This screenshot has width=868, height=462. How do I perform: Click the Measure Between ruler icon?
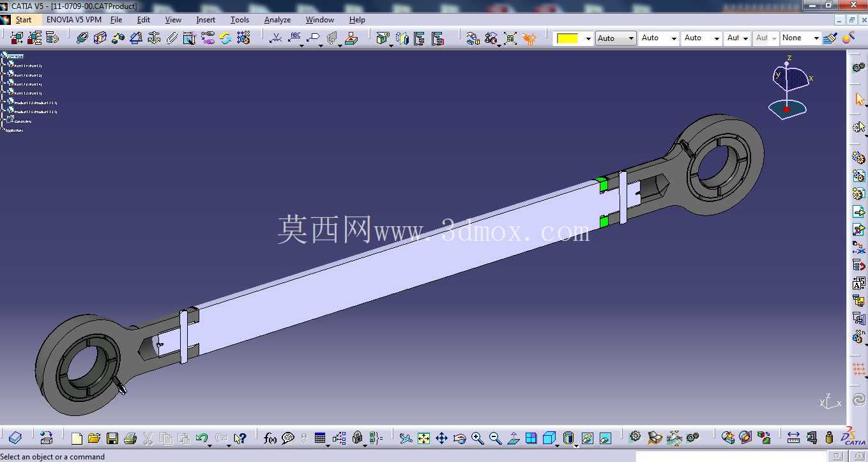tap(793, 438)
